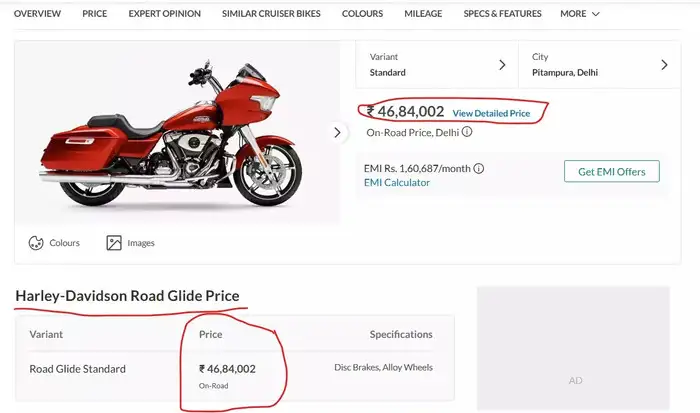Open the EMI Calculator link
Screen dimensions: 700x413
[x=397, y=183]
